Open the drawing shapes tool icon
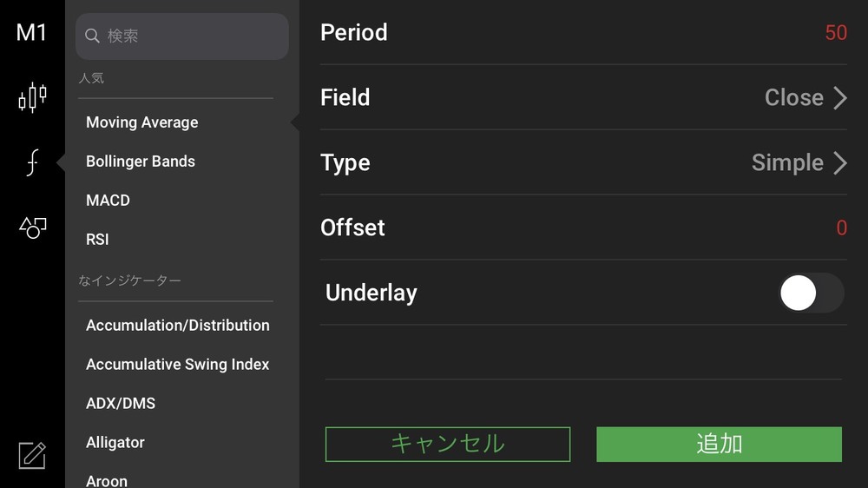 [x=33, y=228]
